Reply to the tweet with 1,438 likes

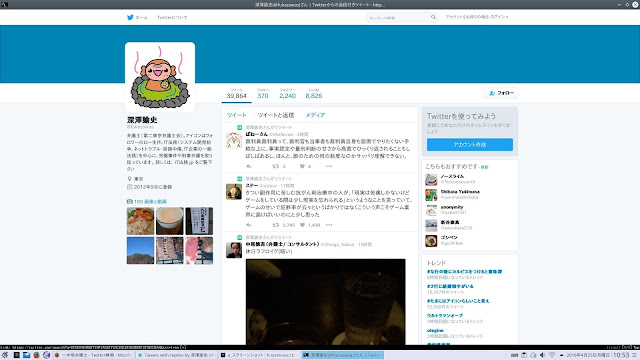[x=249, y=225]
